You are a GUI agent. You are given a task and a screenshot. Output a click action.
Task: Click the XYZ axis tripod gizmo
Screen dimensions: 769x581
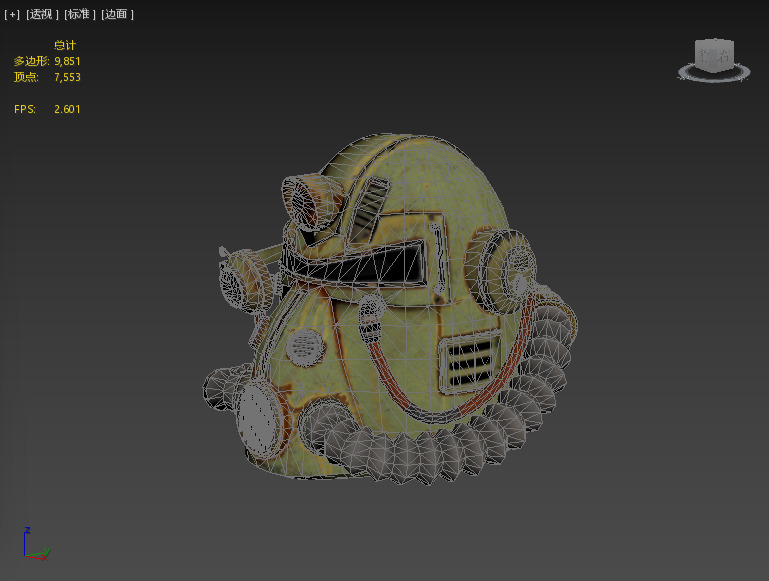(x=36, y=544)
